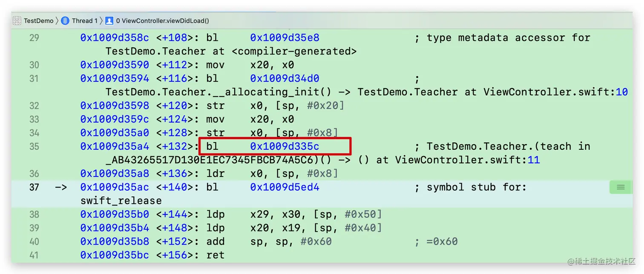This screenshot has height=274, width=644.
Task: Click the TestDemo project grid icon
Action: 17,20
